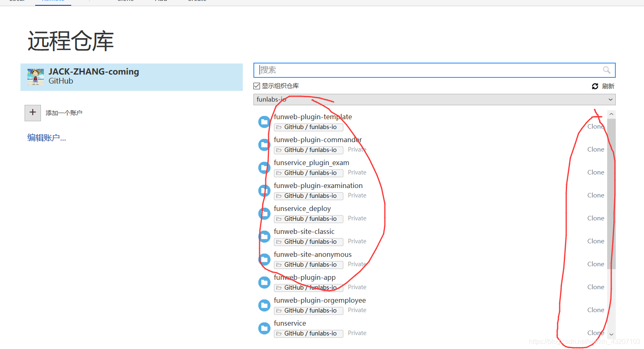Open 编辑账户 link
Image resolution: width=644 pixels, height=349 pixels.
click(x=47, y=138)
